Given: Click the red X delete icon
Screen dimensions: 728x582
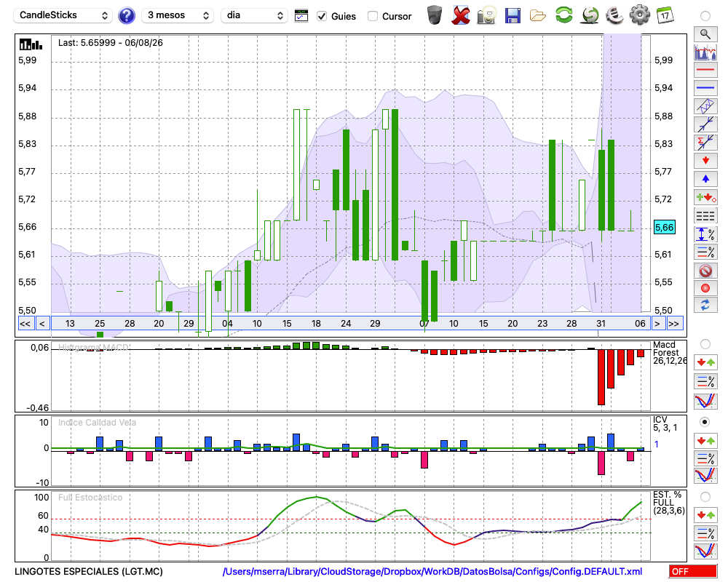Looking at the screenshot, I should pyautogui.click(x=460, y=15).
